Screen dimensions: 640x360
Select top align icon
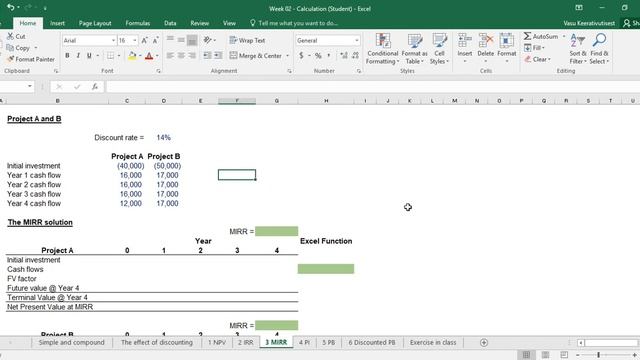click(170, 40)
